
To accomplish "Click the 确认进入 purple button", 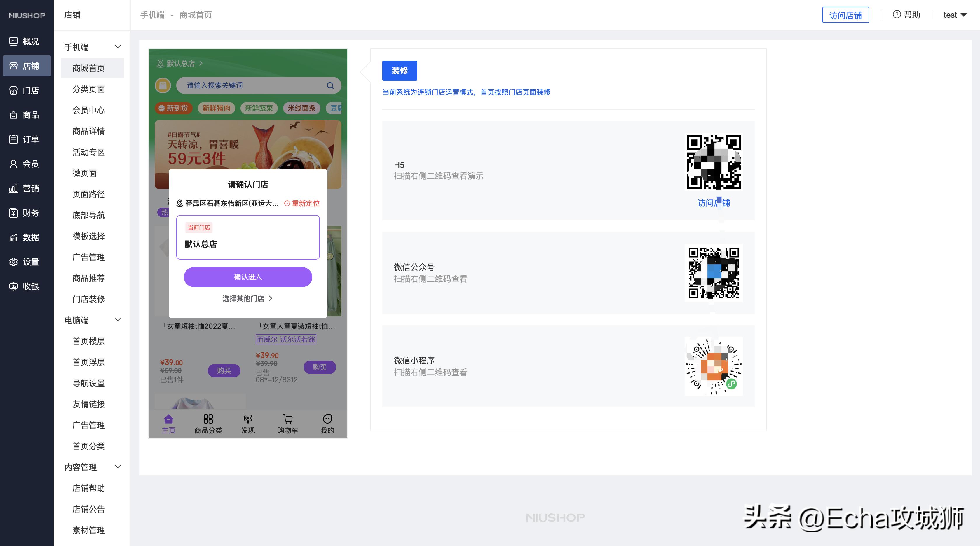I will (x=248, y=277).
